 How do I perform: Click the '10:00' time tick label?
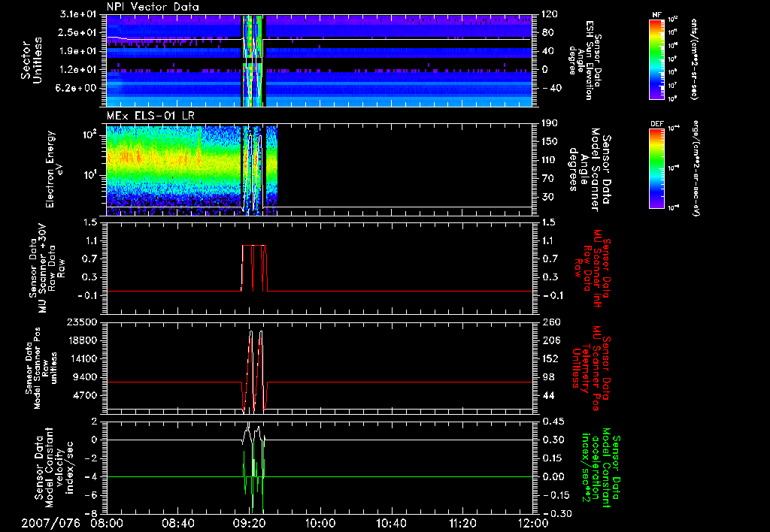tap(320, 523)
